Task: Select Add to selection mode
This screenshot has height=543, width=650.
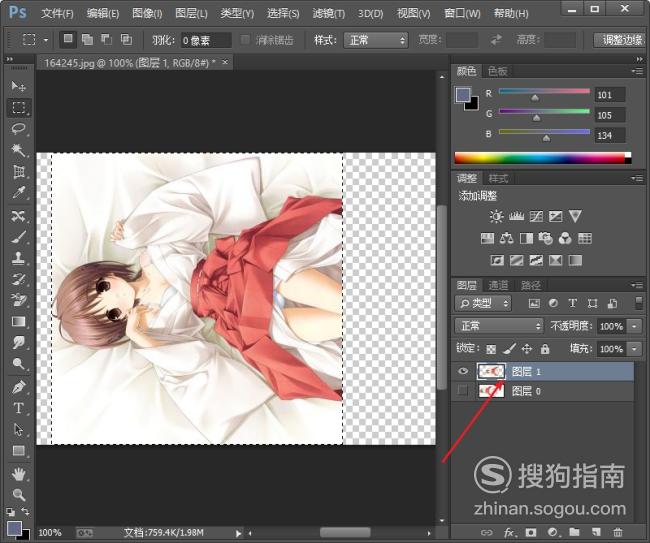Action: tap(87, 40)
